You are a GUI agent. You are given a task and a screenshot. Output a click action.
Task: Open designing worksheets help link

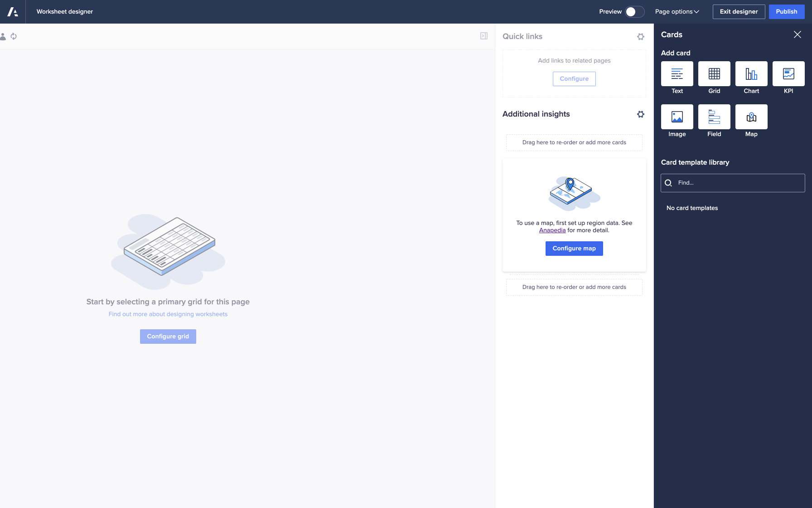pos(168,314)
